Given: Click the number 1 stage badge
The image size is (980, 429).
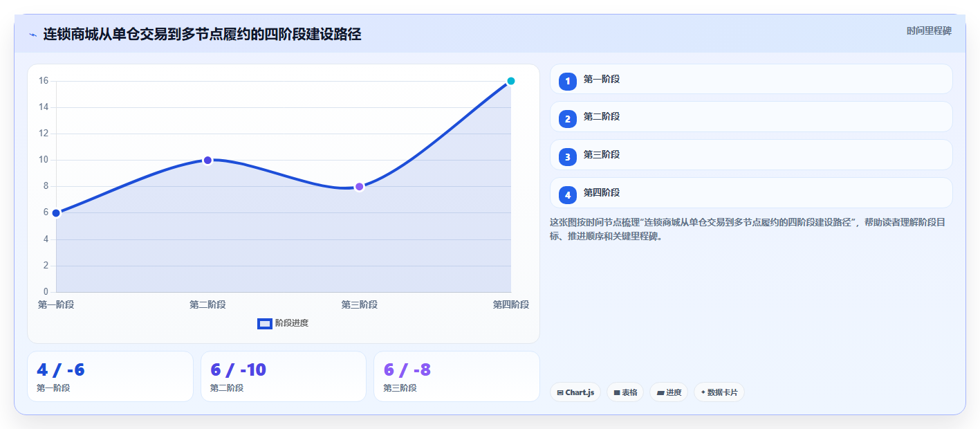Looking at the screenshot, I should coord(568,81).
